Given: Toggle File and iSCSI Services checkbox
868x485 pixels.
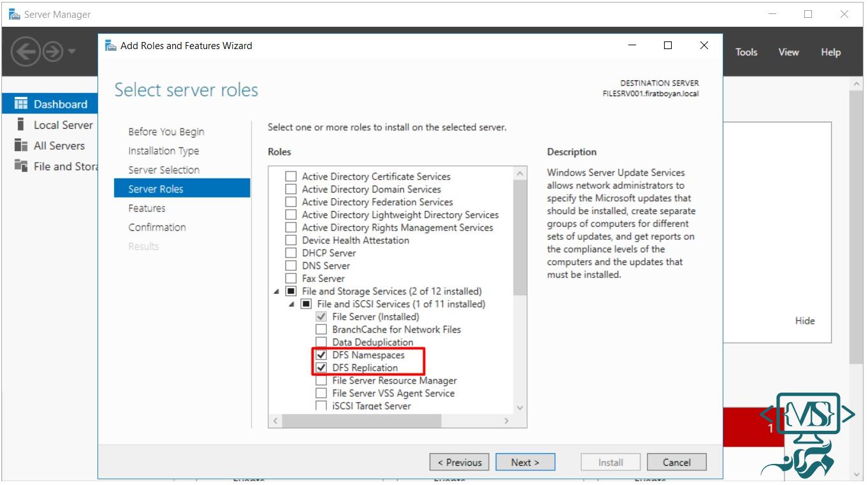Looking at the screenshot, I should coord(306,304).
